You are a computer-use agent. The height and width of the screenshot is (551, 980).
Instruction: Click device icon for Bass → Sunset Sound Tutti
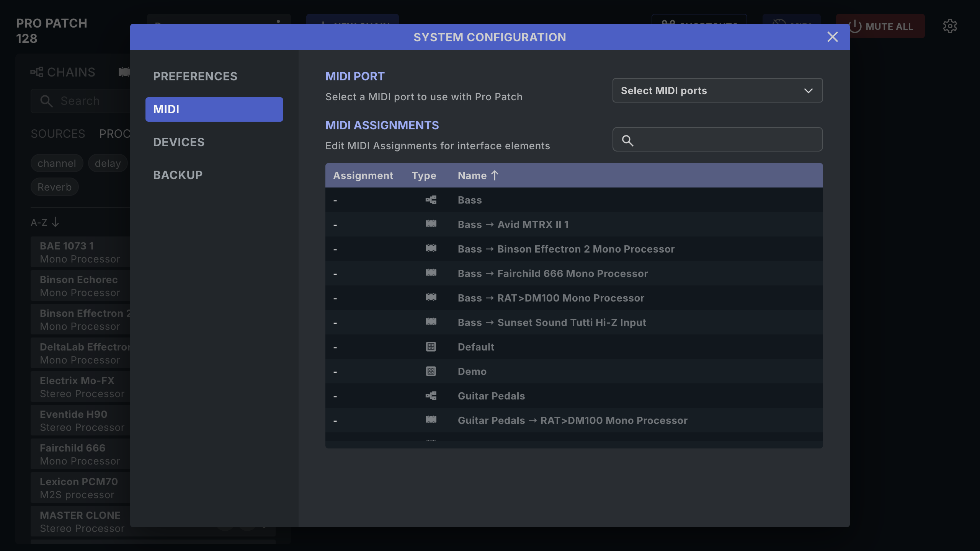[x=431, y=322]
